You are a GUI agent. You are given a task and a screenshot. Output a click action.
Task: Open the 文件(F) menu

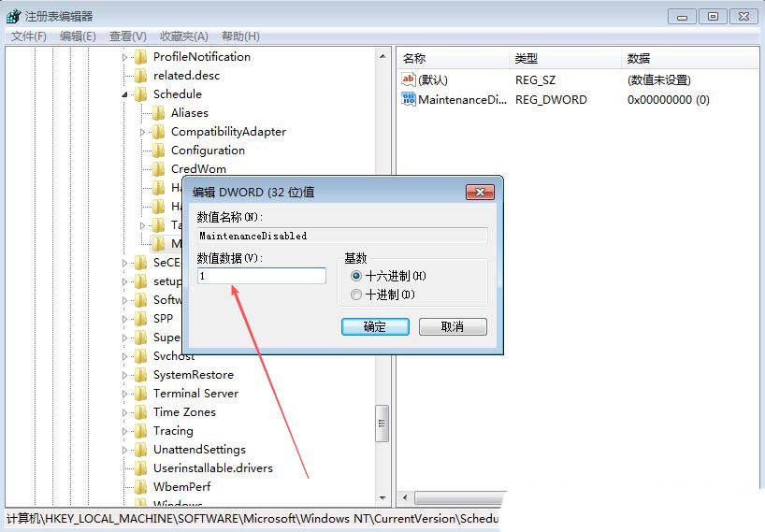pos(28,36)
